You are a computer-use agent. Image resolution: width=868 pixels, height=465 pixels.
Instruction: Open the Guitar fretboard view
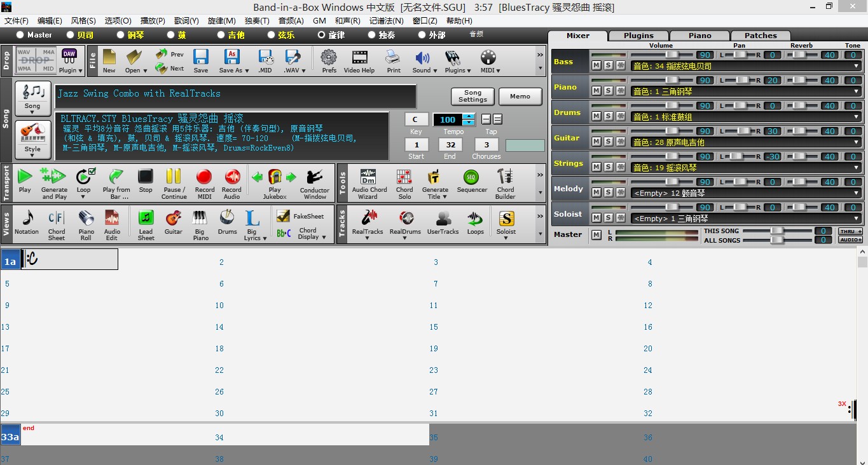click(x=174, y=223)
